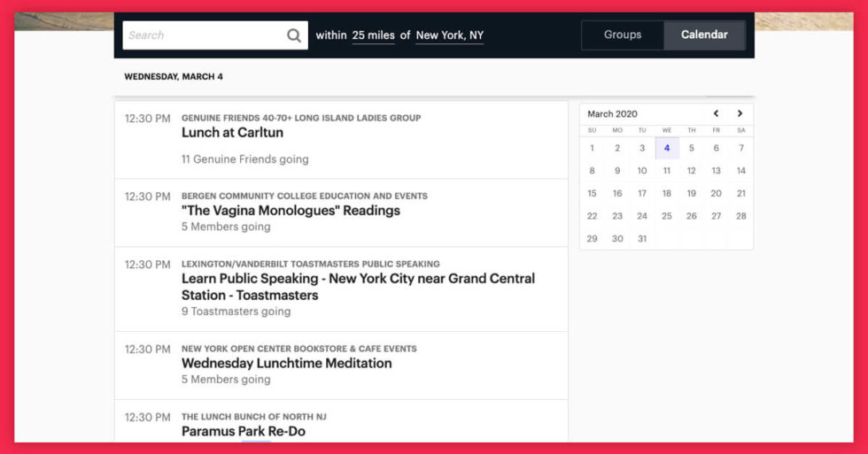The image size is (868, 454).
Task: Select March 26 in calendar
Action: click(x=692, y=216)
